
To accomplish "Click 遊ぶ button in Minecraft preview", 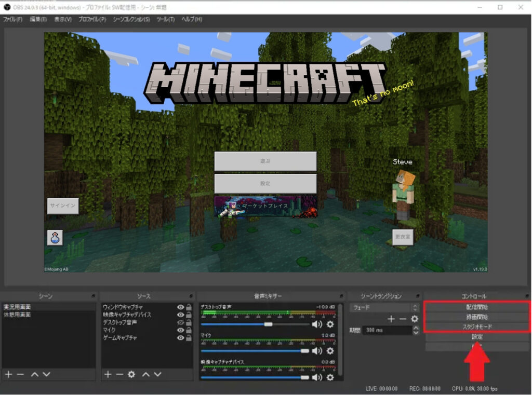I will tap(265, 161).
